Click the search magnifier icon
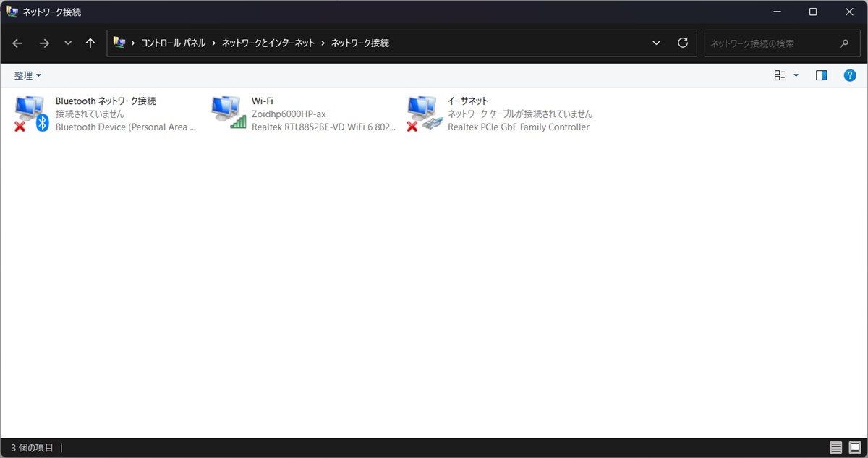Image resolution: width=868 pixels, height=458 pixels. click(x=844, y=43)
